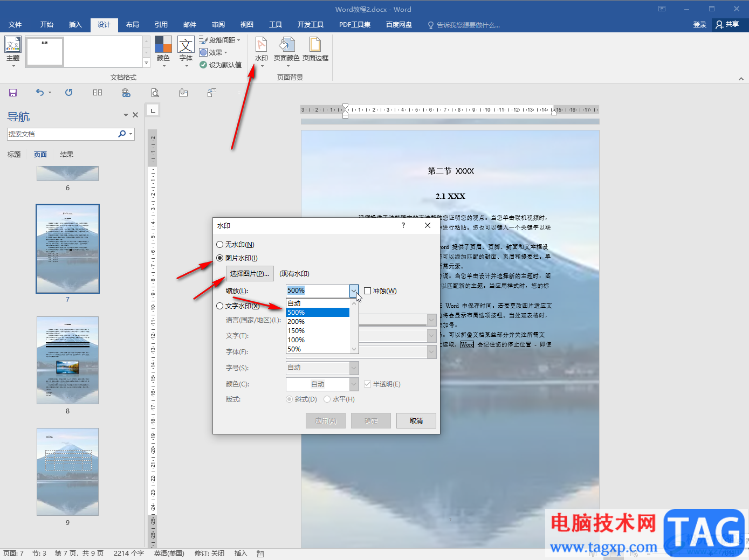Open the undo history dropdown arrow
The height and width of the screenshot is (560, 749).
pyautogui.click(x=50, y=93)
